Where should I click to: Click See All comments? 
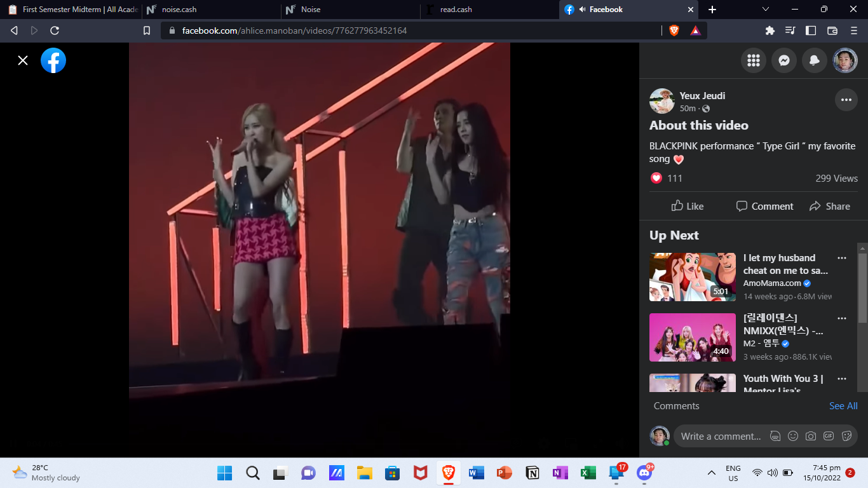(x=843, y=406)
